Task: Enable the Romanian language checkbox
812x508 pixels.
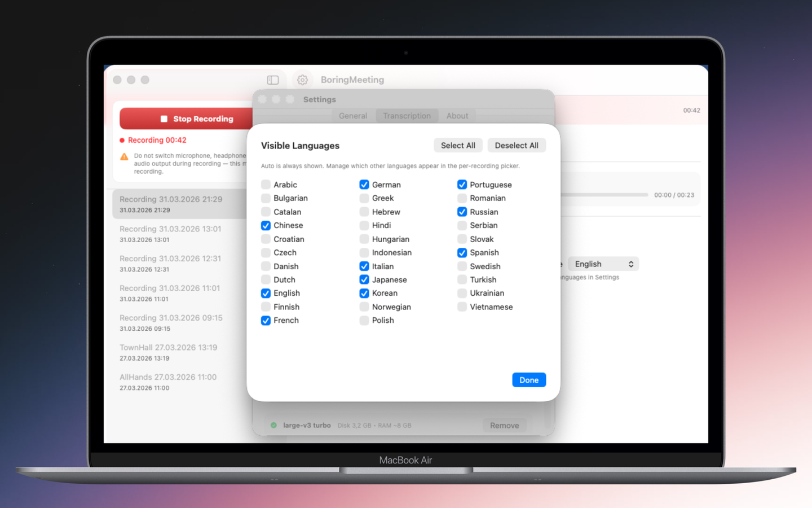Action: tap(462, 198)
